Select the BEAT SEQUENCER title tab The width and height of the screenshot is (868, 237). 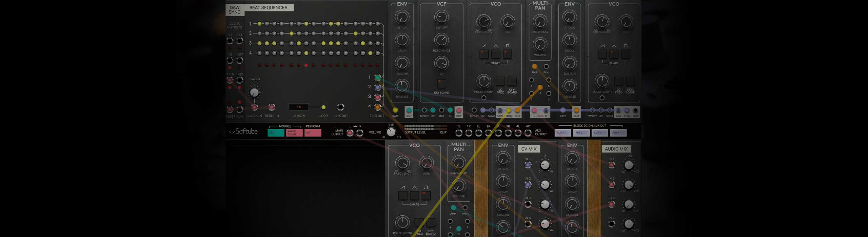268,7
